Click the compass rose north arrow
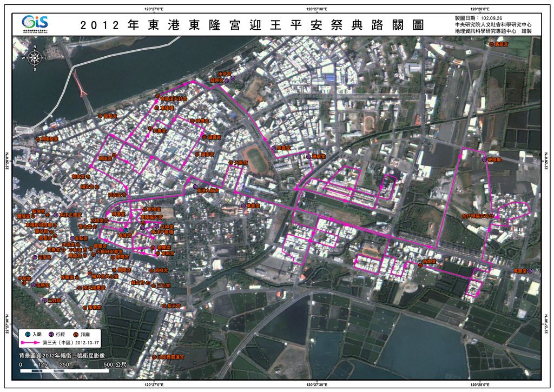554x392 pixels. [x=35, y=57]
